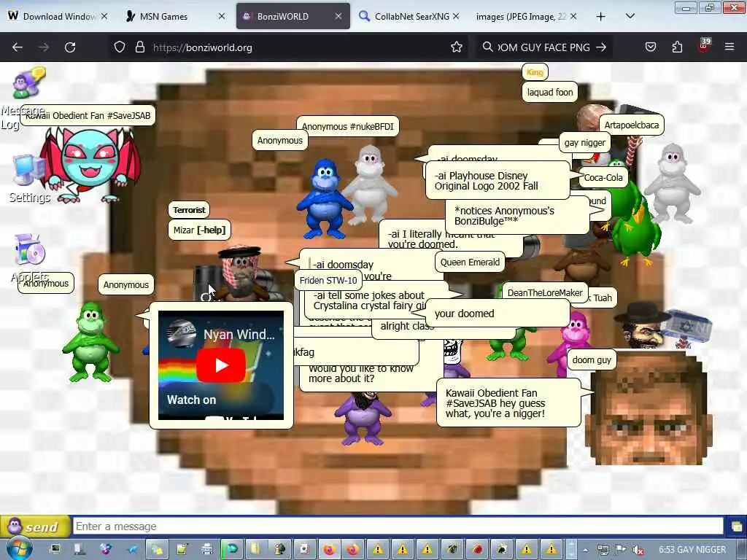747x560 pixels.
Task: Click the Firefox search box
Action: [543, 47]
